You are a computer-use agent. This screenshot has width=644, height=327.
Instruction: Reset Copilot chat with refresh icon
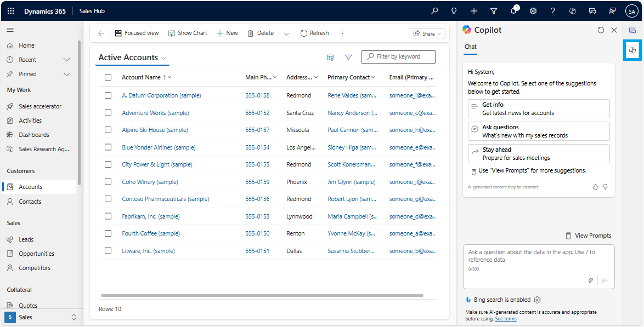pyautogui.click(x=601, y=30)
